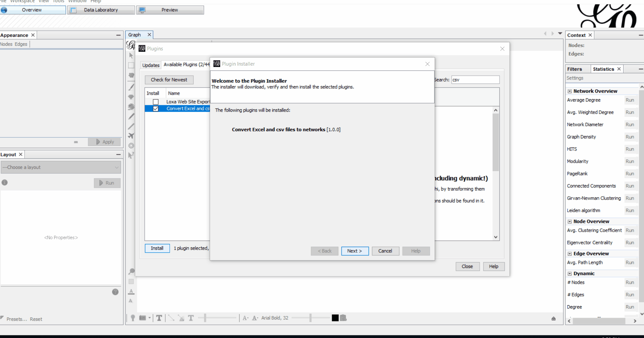Click the Reset label colors underlined A
The image size is (644, 338).
pos(131,291)
